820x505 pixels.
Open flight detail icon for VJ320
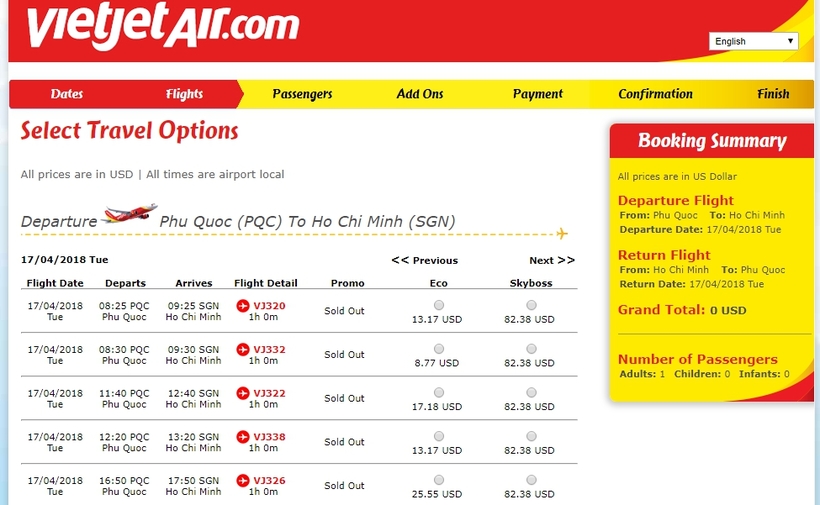243,306
